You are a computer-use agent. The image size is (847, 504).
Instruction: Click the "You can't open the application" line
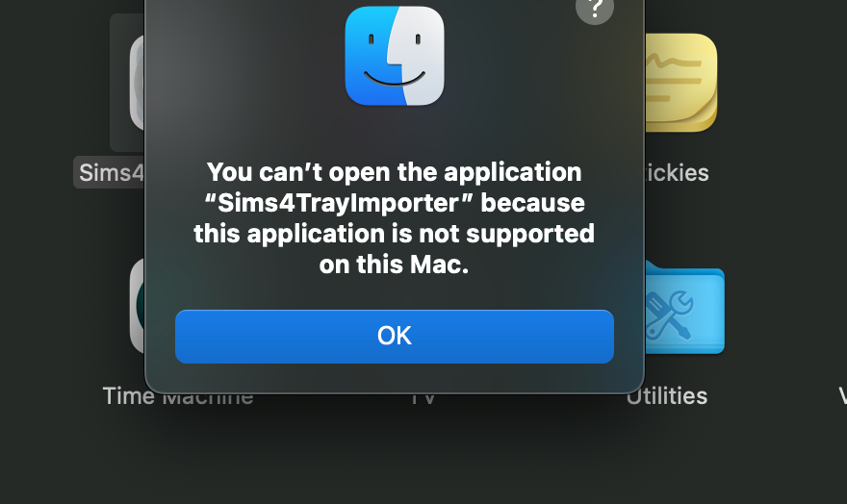point(395,172)
